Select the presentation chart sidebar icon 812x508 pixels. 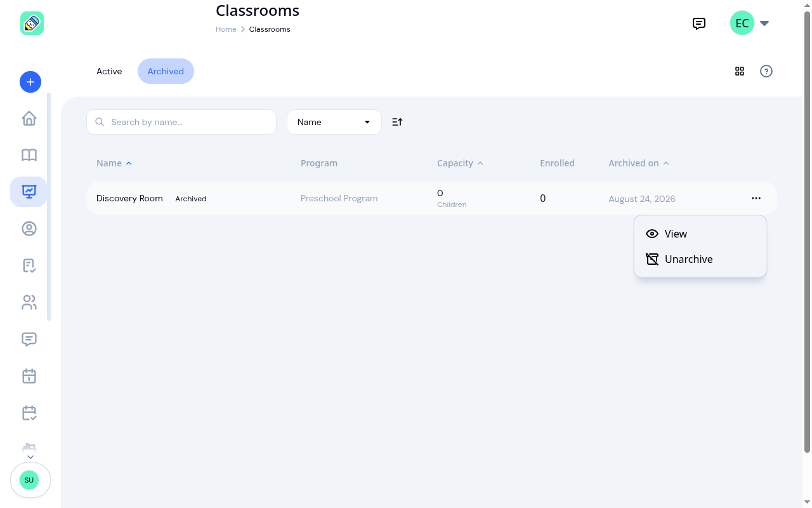pyautogui.click(x=29, y=192)
